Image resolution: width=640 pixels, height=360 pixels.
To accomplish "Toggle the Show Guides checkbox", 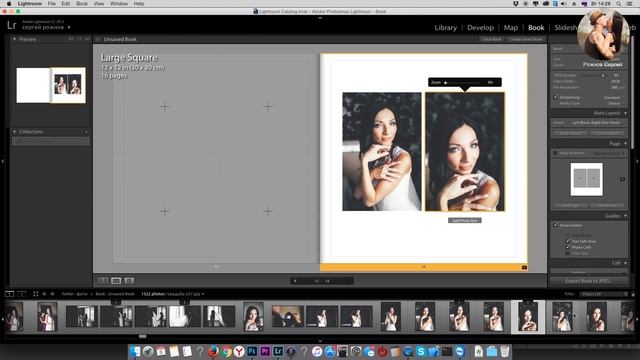I will click(556, 225).
